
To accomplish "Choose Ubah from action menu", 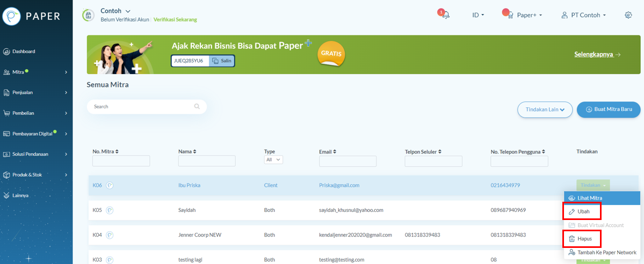I will pyautogui.click(x=602, y=211).
